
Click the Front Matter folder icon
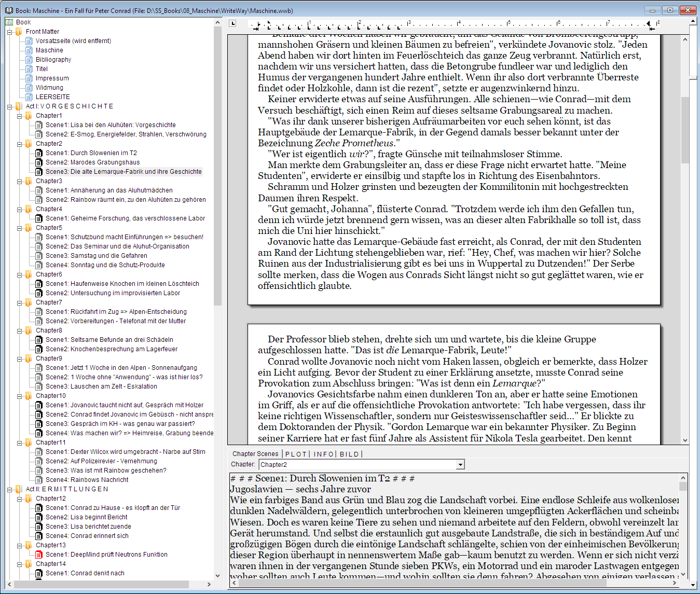[x=19, y=32]
